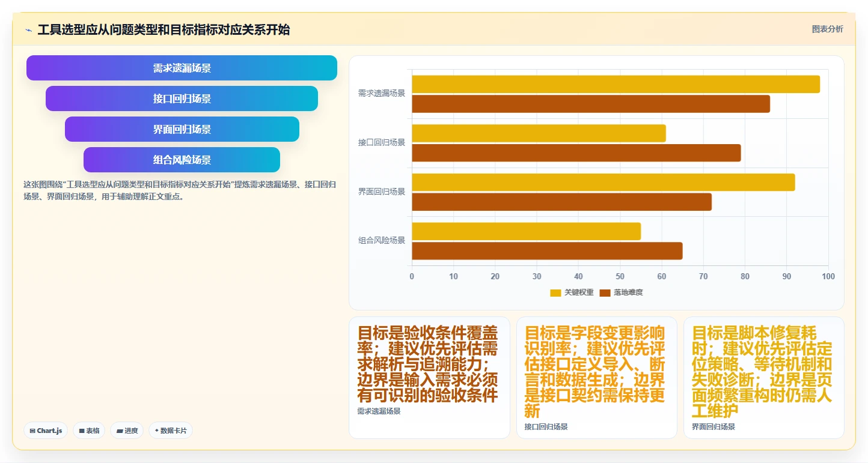
Task: Click the 接口回归场景 caption under second card
Action: (x=546, y=427)
